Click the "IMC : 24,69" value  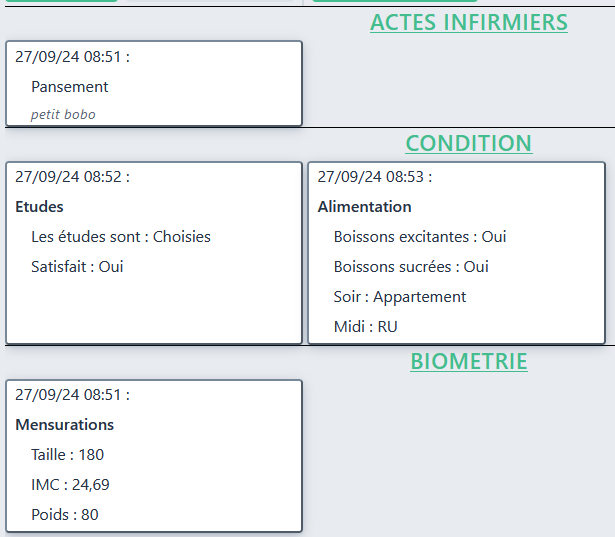[70, 485]
